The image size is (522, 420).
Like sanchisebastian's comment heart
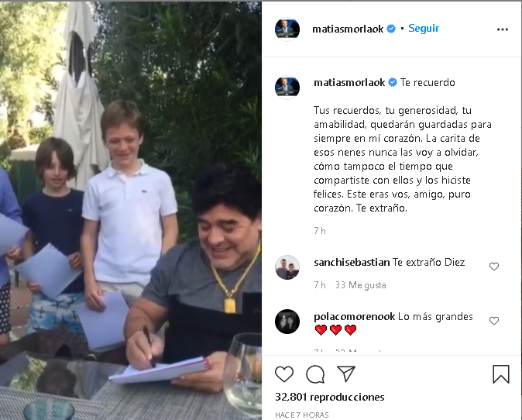click(494, 267)
